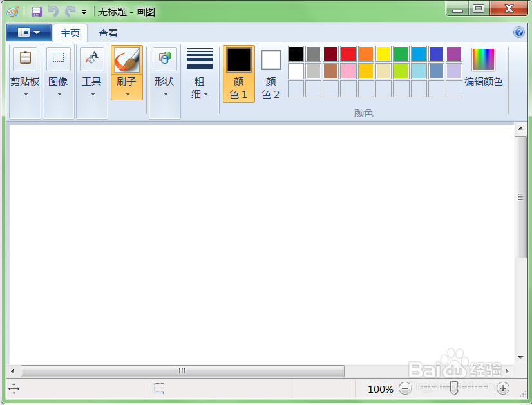Click the horizontal scrollbar left arrow
The height and width of the screenshot is (405, 532).
[12, 371]
